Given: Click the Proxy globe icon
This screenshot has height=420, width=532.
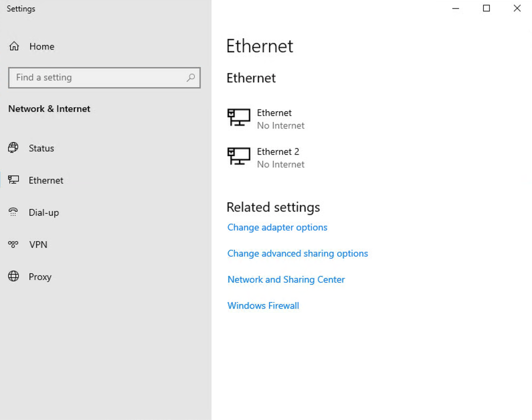Looking at the screenshot, I should pos(13,276).
